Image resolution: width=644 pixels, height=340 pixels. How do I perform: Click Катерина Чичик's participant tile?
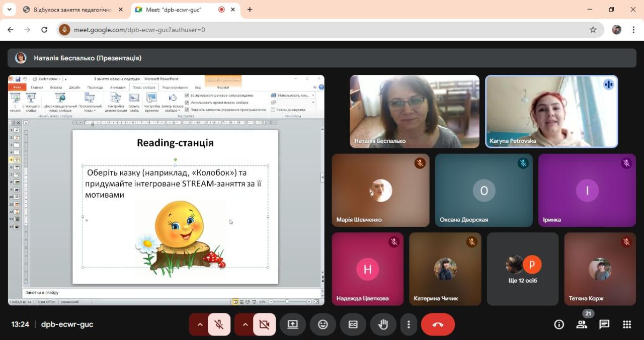(445, 269)
